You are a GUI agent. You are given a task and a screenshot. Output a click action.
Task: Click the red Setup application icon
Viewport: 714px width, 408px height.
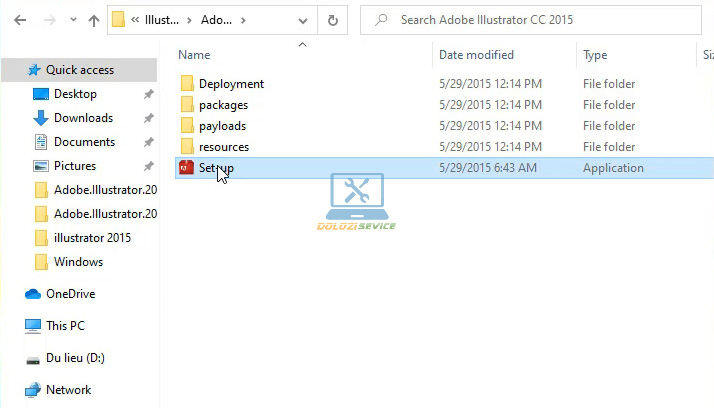tap(185, 168)
